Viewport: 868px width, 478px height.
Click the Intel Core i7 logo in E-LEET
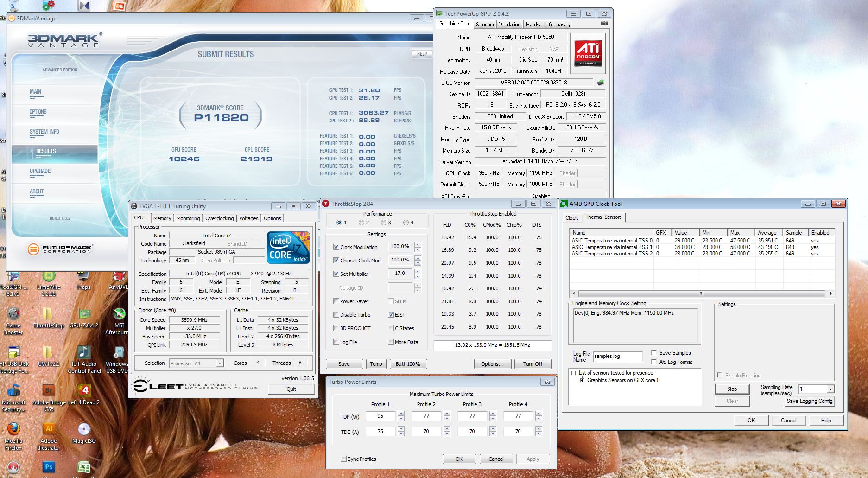[x=288, y=248]
